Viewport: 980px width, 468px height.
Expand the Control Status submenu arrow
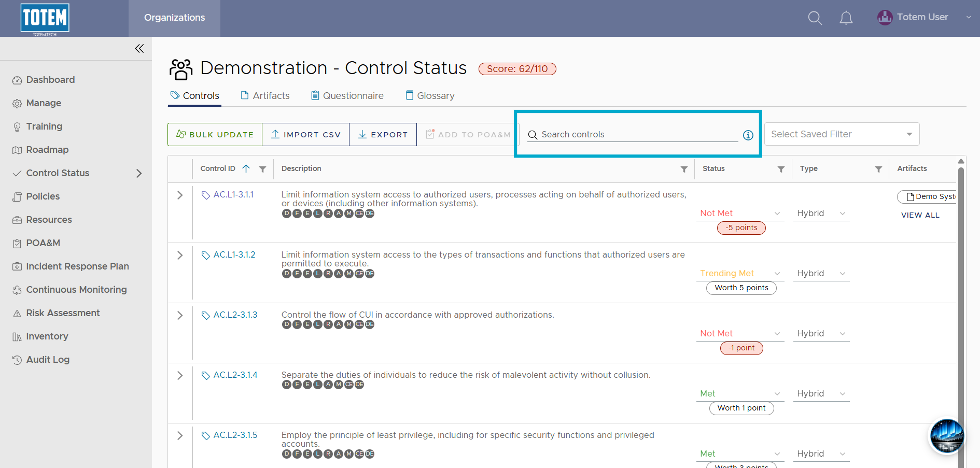click(139, 173)
